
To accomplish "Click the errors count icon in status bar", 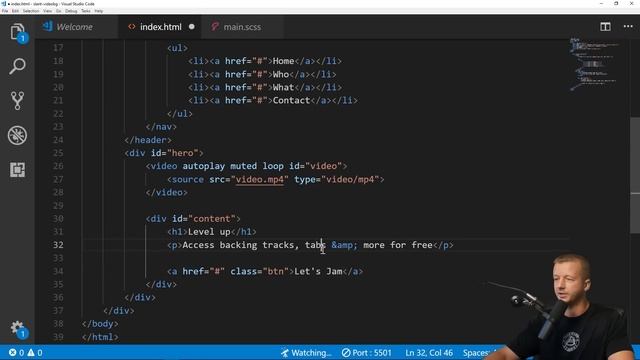I will [16, 353].
